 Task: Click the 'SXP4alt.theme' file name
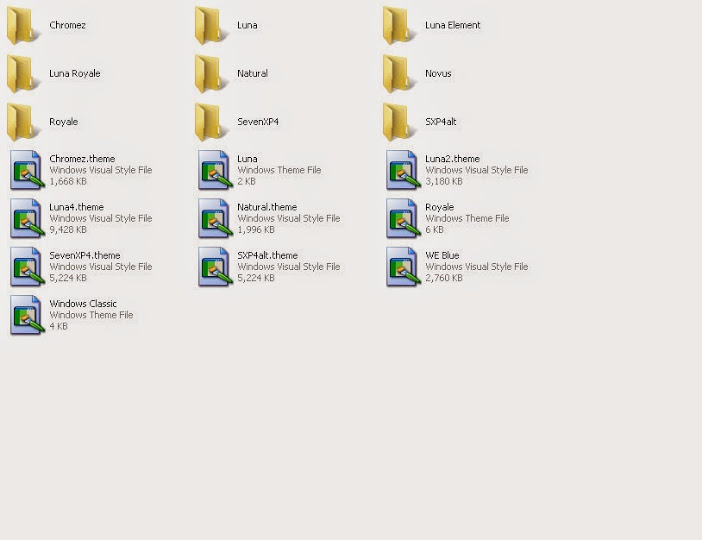pyautogui.click(x=268, y=255)
